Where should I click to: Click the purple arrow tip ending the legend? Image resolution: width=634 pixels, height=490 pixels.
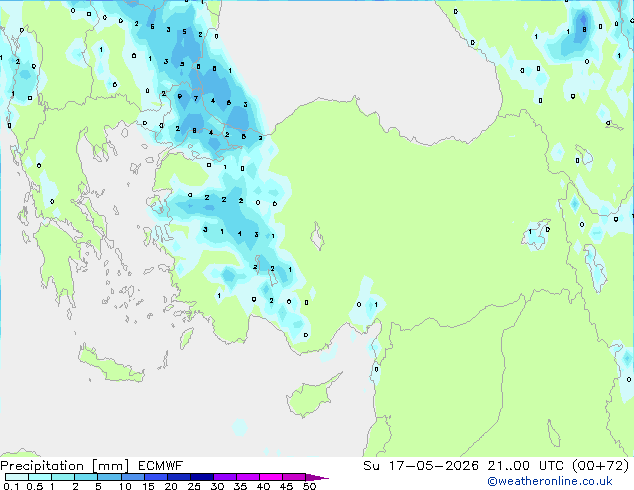pos(317,477)
